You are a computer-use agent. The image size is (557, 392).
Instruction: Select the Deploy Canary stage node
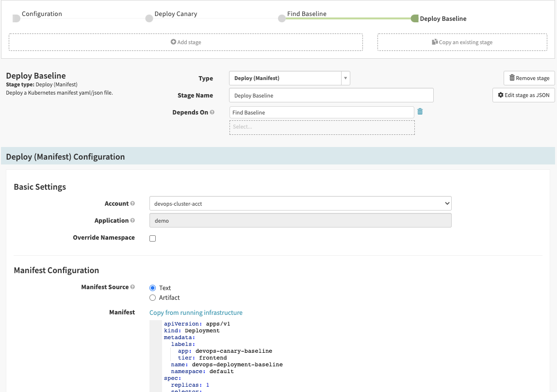(149, 18)
